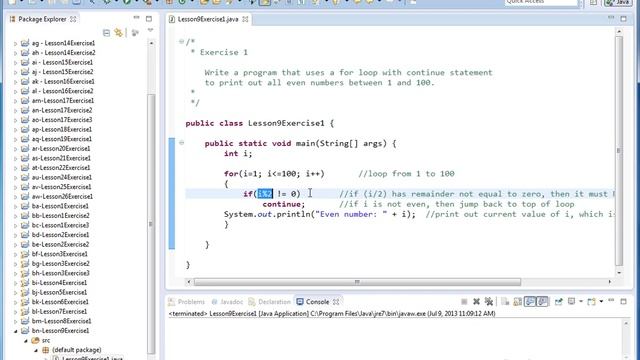Click the editor horizontal scrollbar

[x=357, y=282]
